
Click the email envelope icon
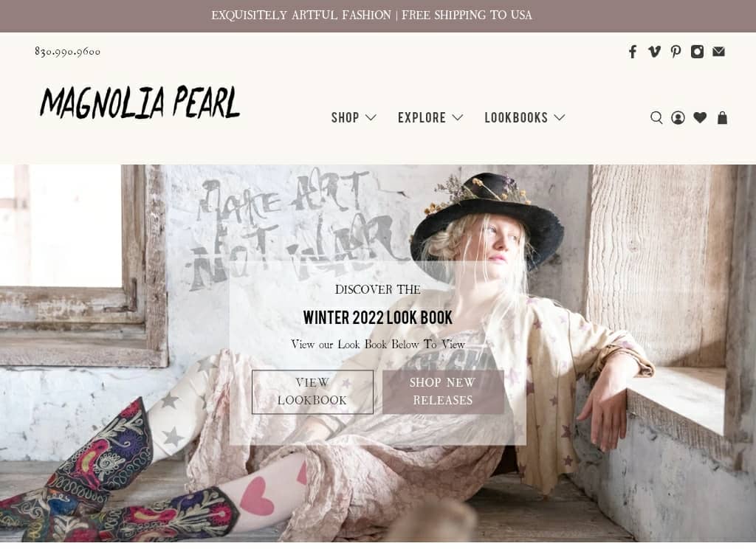718,52
